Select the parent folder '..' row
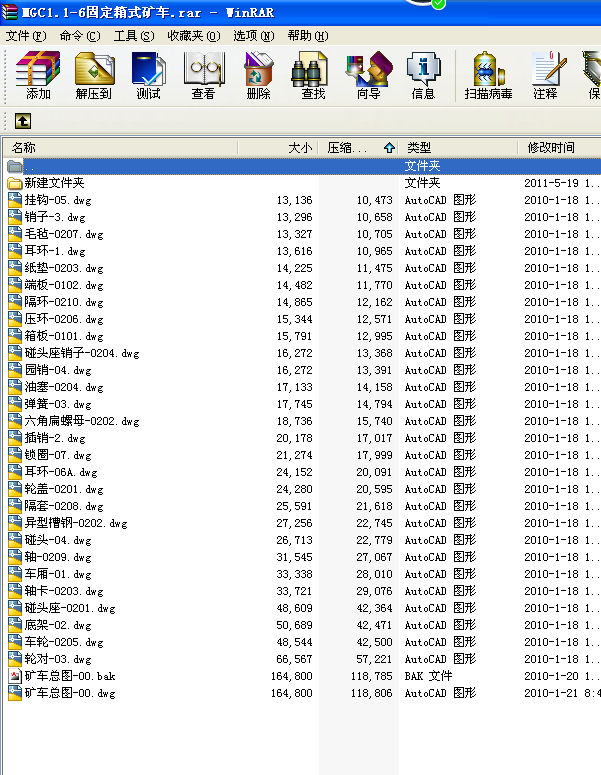 click(x=302, y=166)
